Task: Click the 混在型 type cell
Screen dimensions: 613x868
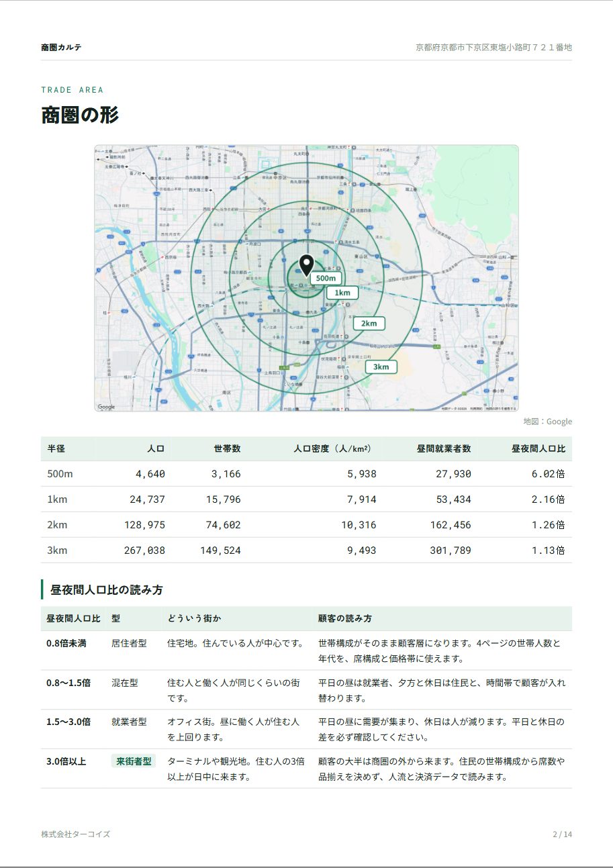Action: tap(125, 683)
